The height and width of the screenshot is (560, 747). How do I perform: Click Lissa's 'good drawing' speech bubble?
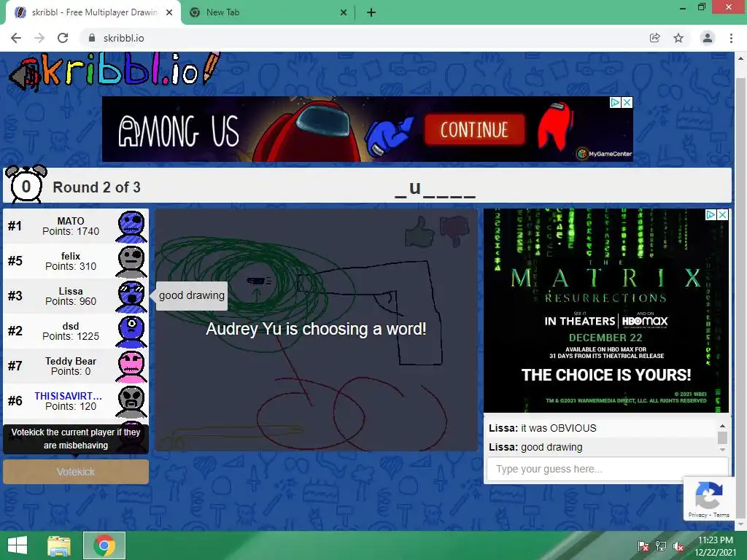(x=192, y=296)
